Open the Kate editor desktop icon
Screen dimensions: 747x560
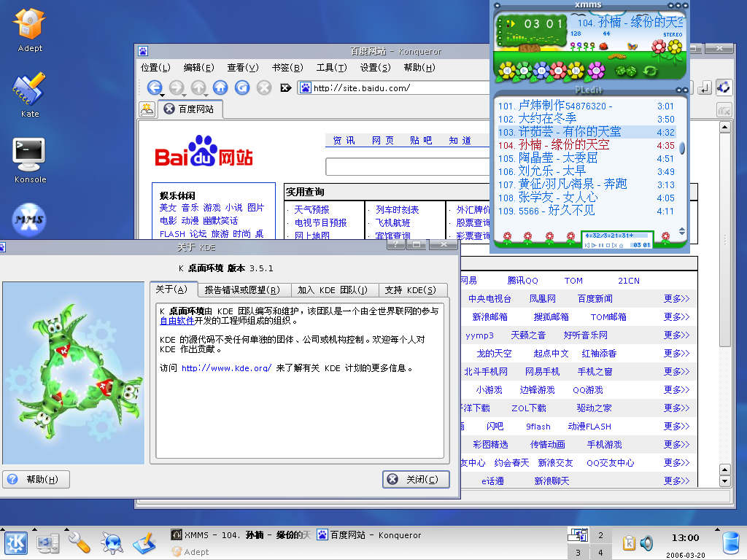[x=29, y=96]
